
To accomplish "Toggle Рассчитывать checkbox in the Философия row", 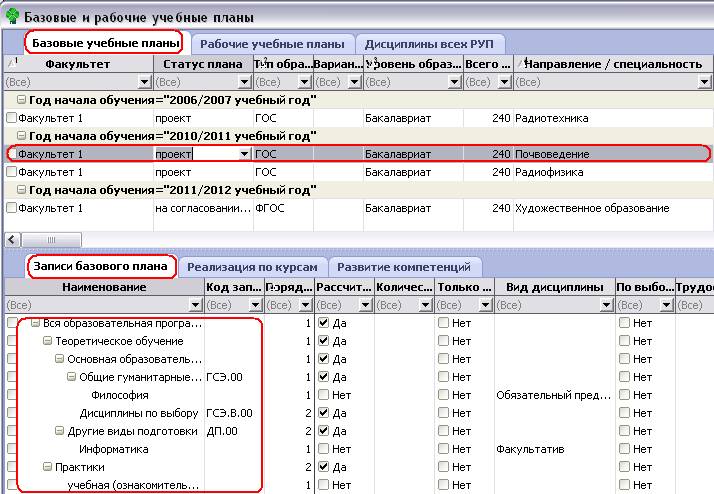I will click(323, 395).
